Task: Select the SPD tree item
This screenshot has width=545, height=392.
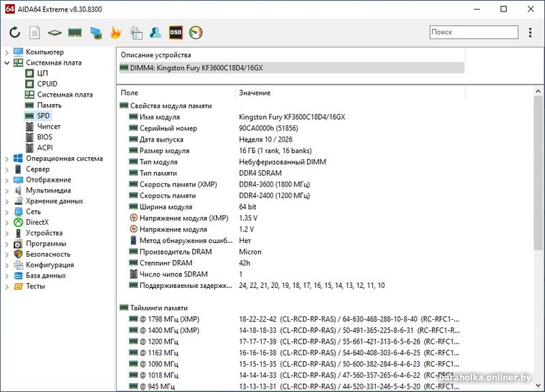Action: (44, 116)
